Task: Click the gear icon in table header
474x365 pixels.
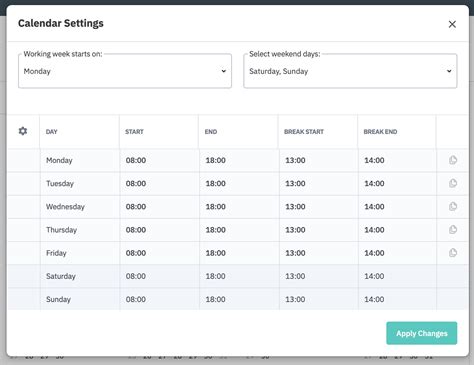Action: tap(23, 131)
